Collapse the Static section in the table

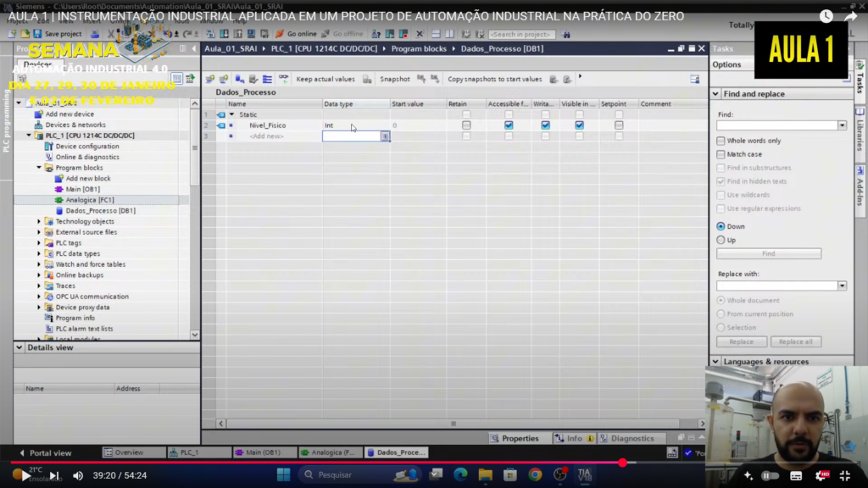(232, 114)
